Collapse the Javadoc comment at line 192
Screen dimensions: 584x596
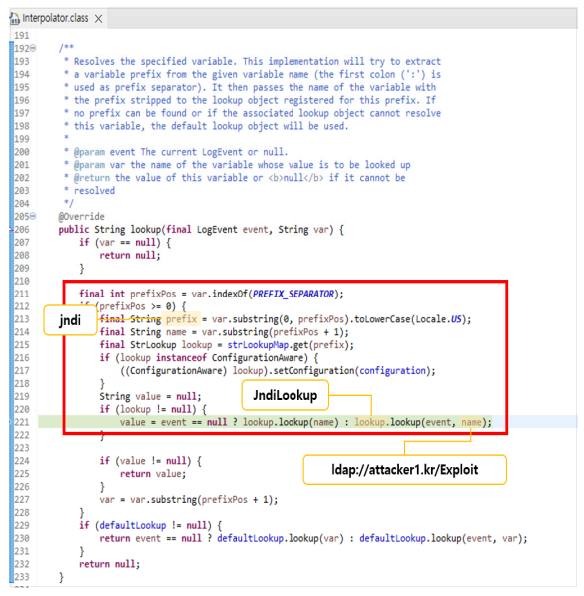tap(33, 48)
